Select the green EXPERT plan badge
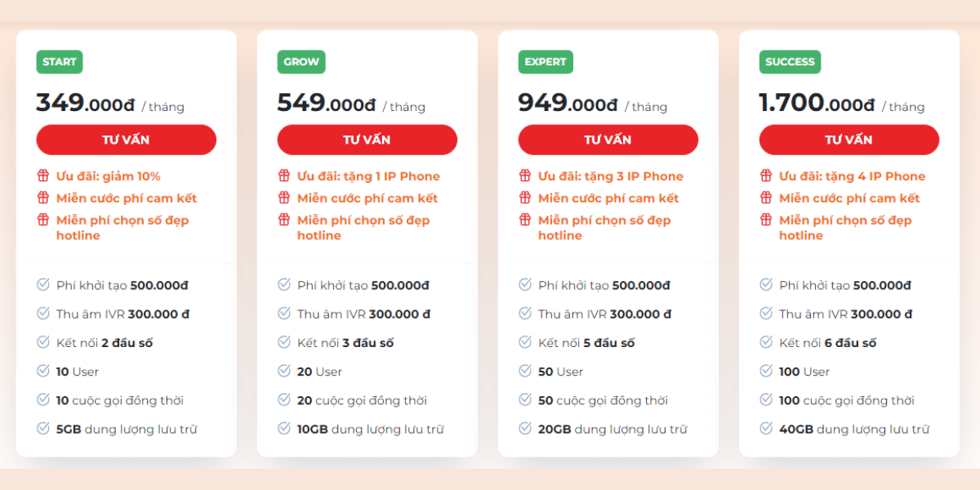The width and height of the screenshot is (980, 490). [546, 62]
